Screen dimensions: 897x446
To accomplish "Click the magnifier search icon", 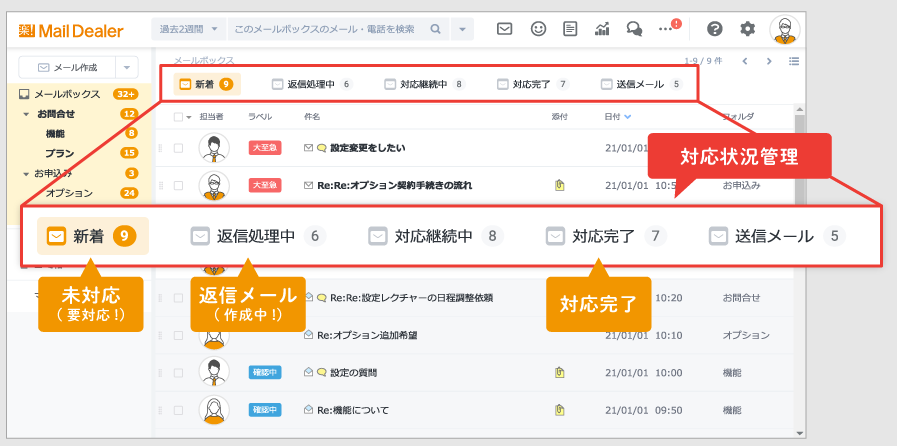I will 435,29.
